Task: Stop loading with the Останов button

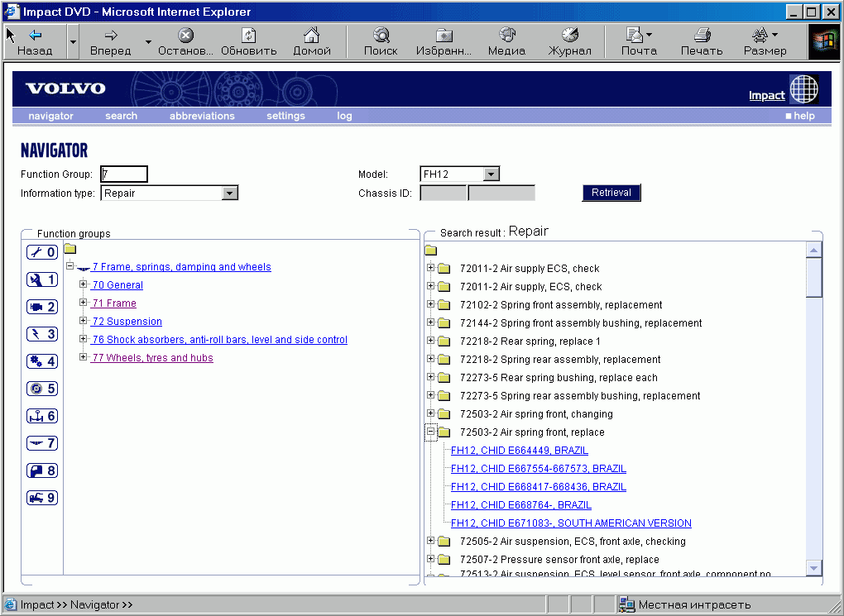Action: pos(185,42)
